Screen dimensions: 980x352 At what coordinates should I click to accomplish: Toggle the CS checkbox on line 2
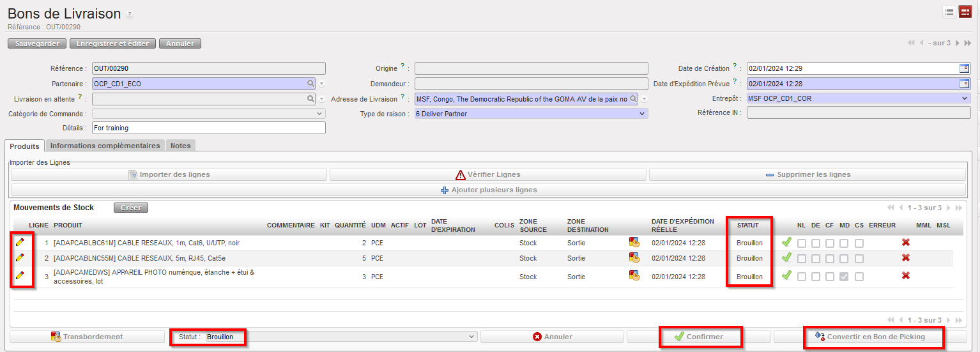pyautogui.click(x=859, y=259)
